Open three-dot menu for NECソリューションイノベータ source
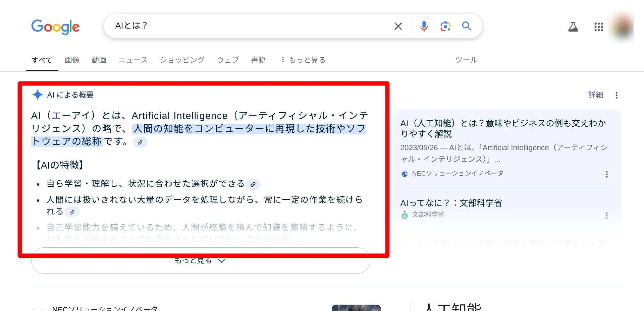This screenshot has width=644, height=311. tap(606, 174)
